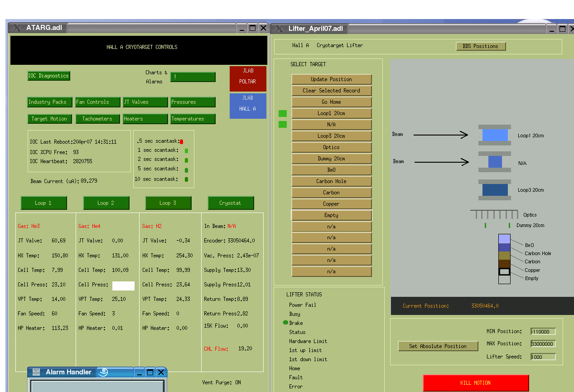Viewport: 574px width, 392px height.
Task: Select Empty target button
Action: pyautogui.click(x=332, y=215)
